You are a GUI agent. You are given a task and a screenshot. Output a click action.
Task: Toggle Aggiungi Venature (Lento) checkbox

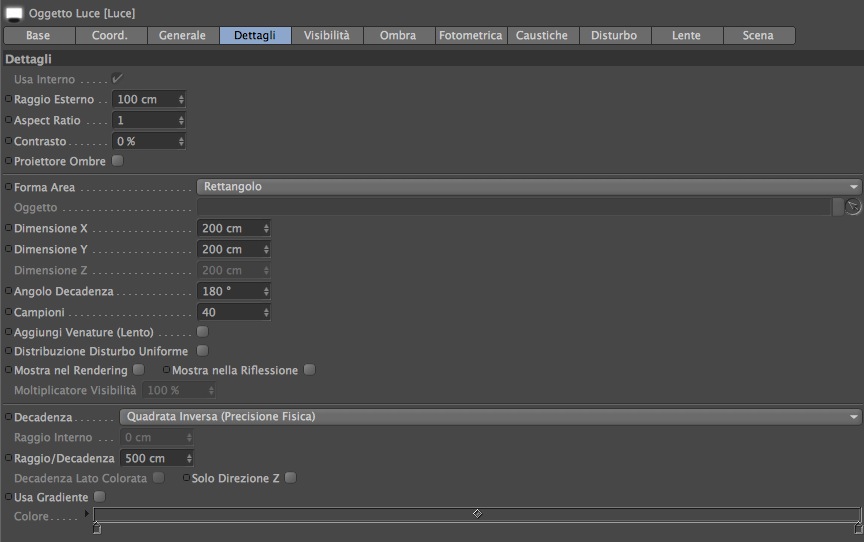click(203, 332)
